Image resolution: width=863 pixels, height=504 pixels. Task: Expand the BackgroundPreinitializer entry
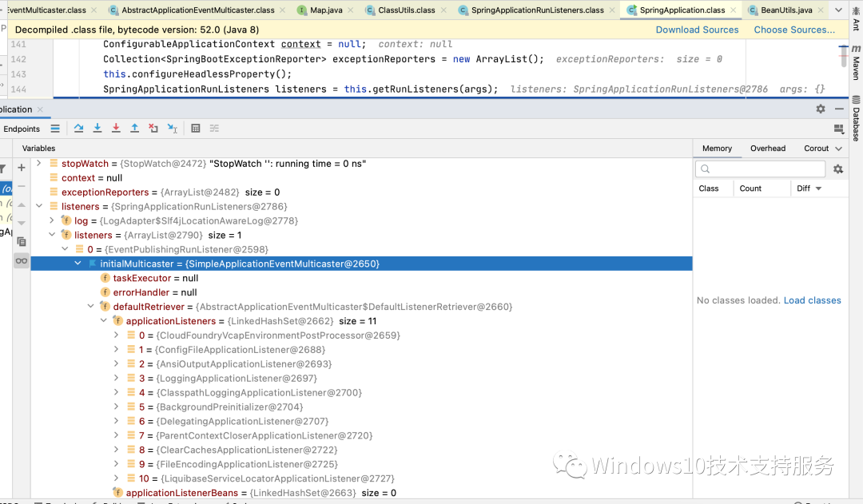(116, 407)
